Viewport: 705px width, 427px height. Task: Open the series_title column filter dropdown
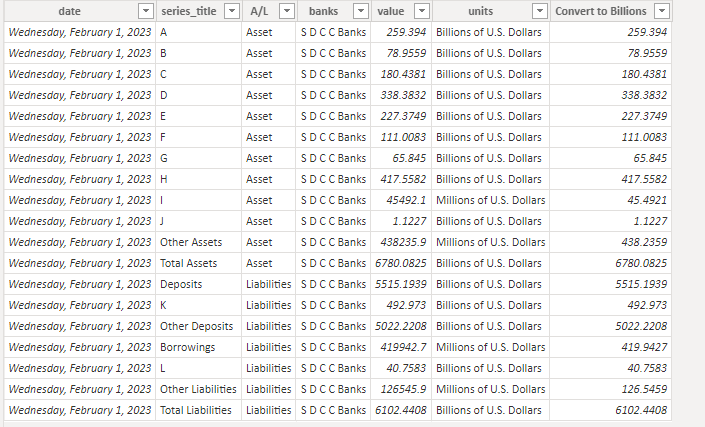coord(232,11)
